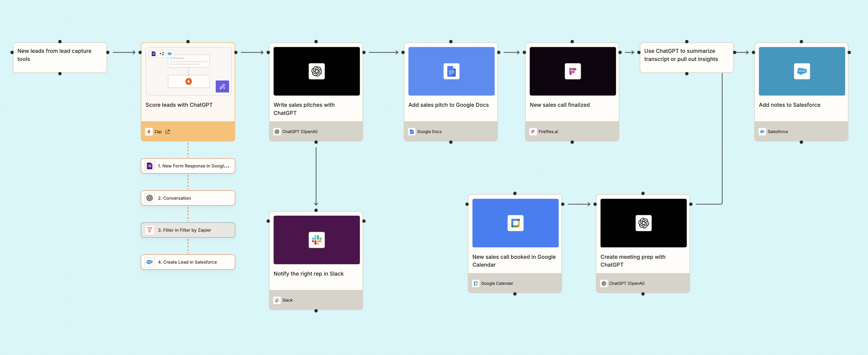
Task: Click Google Forms icon in step 1 row
Action: (150, 166)
